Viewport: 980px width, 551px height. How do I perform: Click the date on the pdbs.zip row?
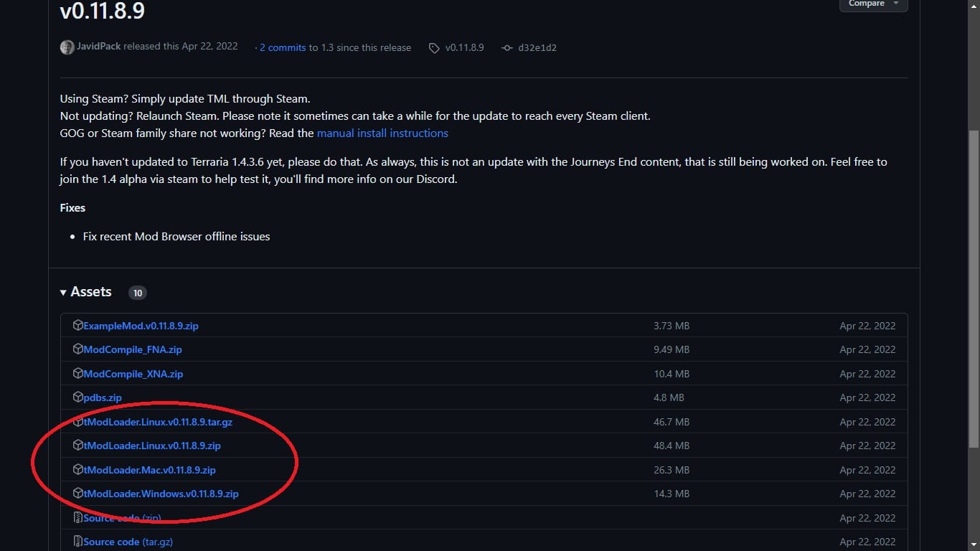pyautogui.click(x=867, y=397)
